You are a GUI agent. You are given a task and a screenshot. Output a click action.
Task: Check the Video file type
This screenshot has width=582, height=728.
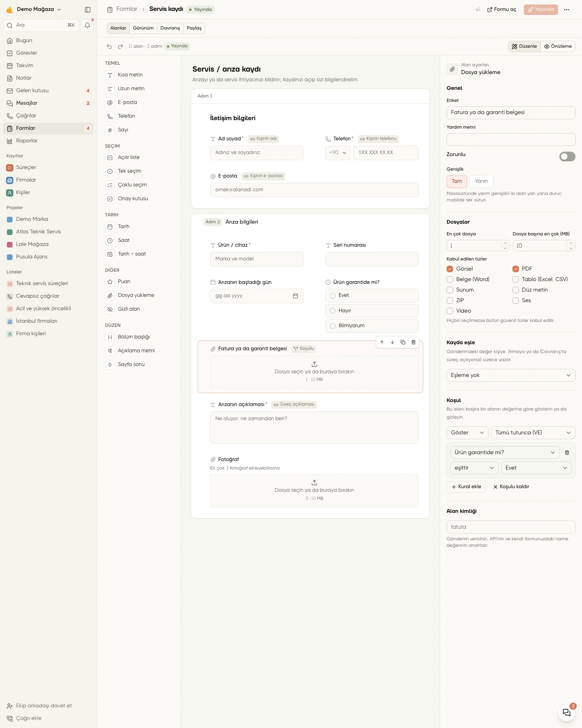[450, 311]
